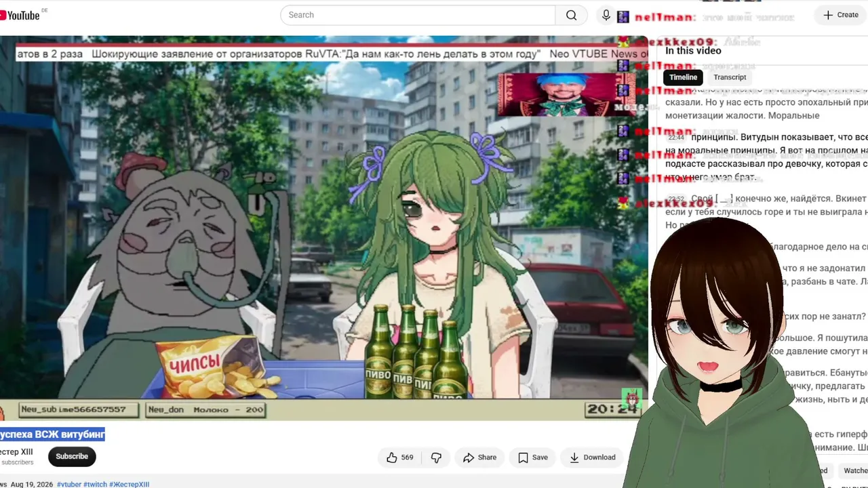Screen dimensions: 868x488
Task: Click transcript line 'монетизации жалости. Моральные'
Action: coord(743,116)
